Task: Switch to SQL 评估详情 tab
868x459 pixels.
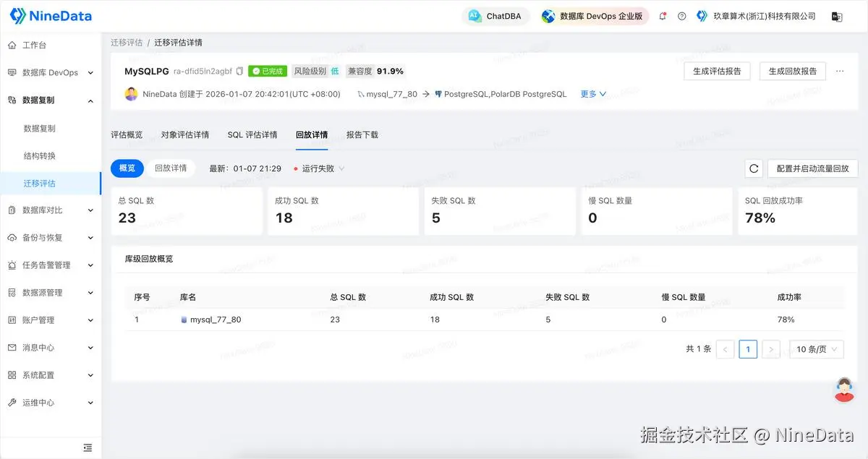Action: (252, 134)
